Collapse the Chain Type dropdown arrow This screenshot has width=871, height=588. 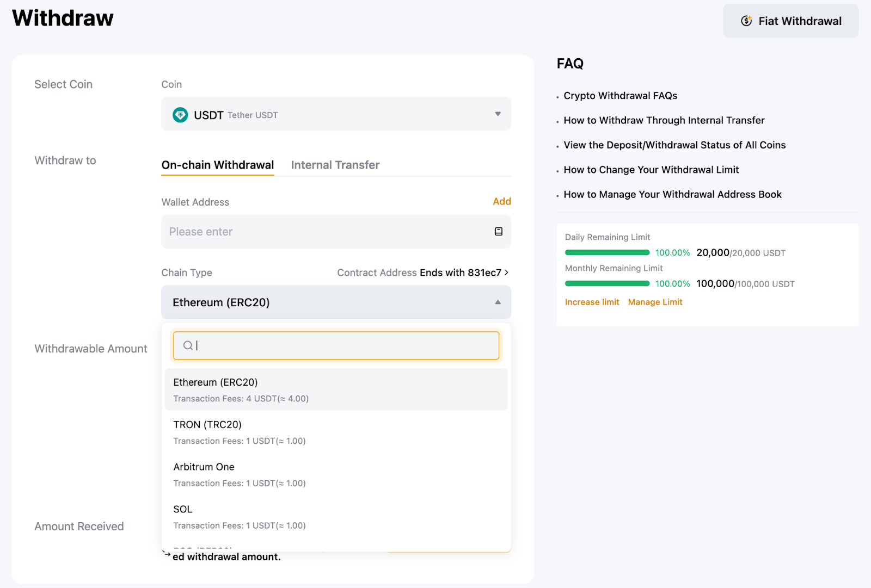pos(498,302)
